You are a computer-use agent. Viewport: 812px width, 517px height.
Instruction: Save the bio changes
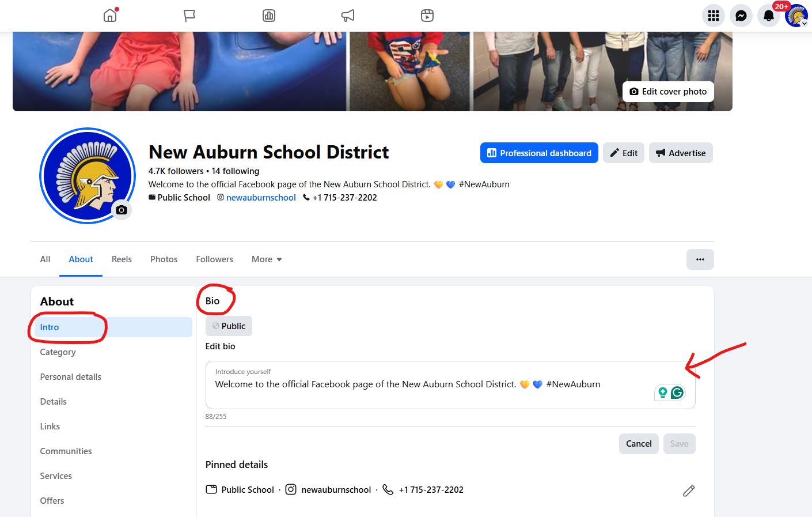(x=680, y=444)
